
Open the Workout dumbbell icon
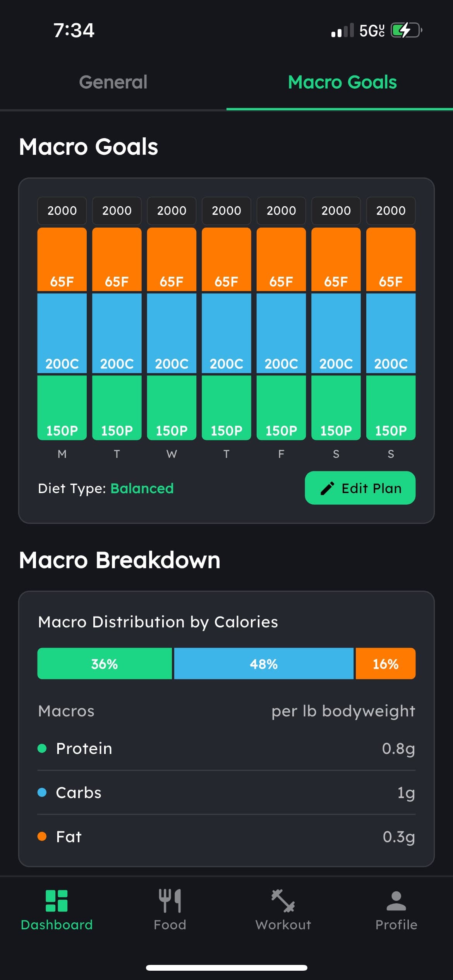tap(283, 900)
